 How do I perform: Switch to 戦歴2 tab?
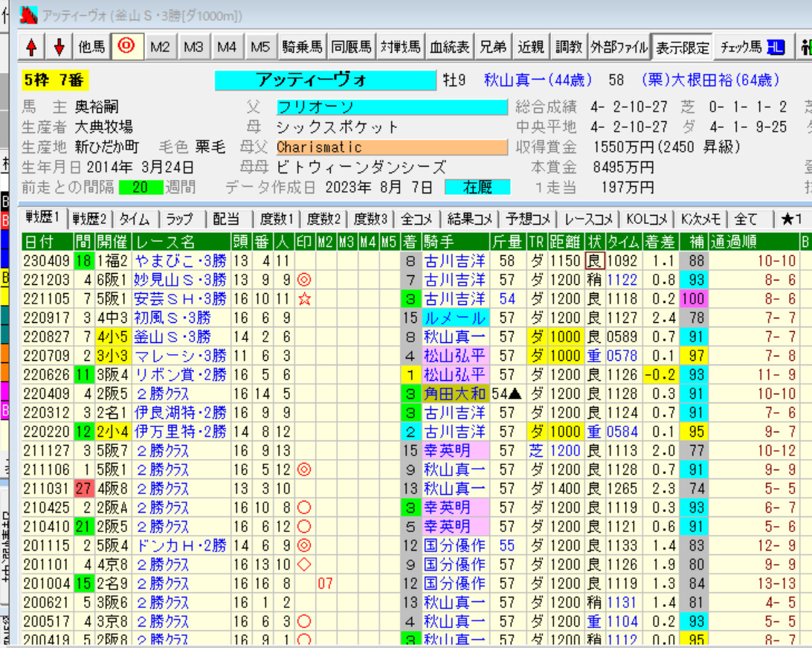coord(89,219)
